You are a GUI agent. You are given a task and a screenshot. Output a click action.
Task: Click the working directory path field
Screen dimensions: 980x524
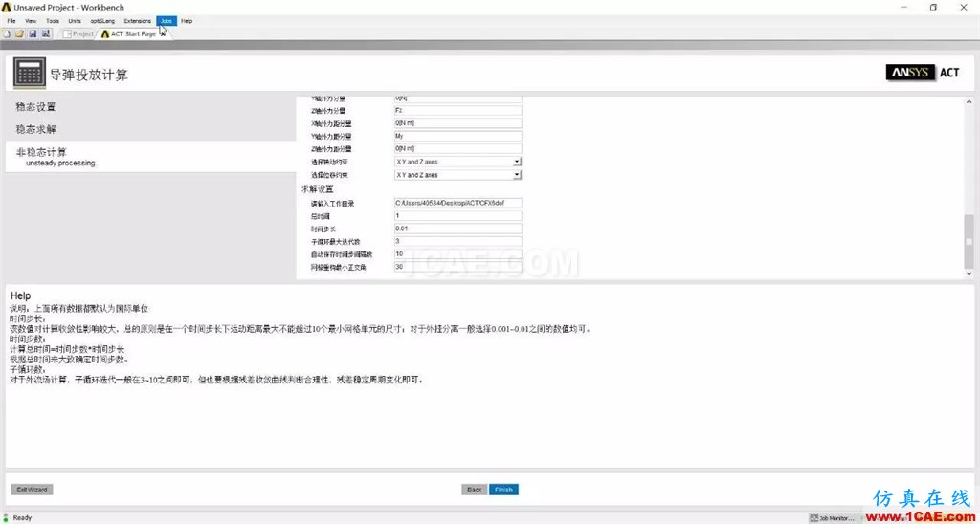pos(457,203)
